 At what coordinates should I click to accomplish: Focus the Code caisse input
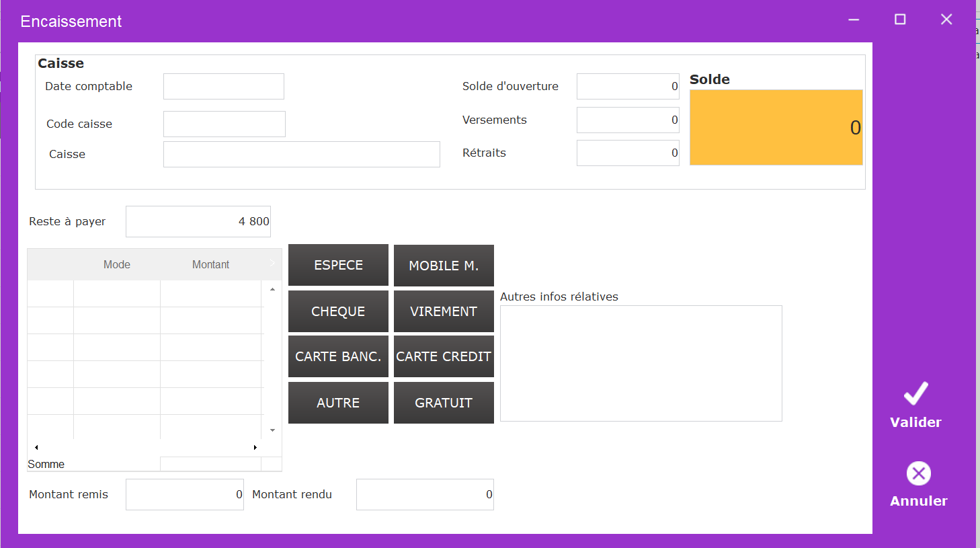coord(224,124)
